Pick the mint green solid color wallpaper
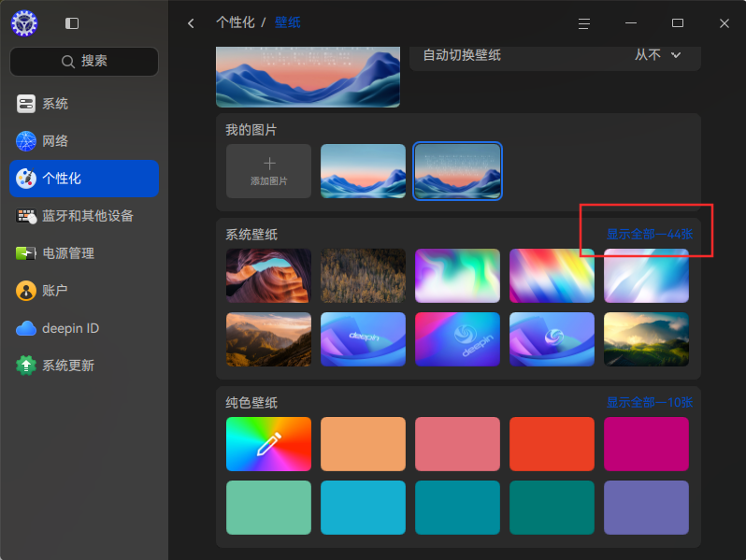 pyautogui.click(x=269, y=508)
